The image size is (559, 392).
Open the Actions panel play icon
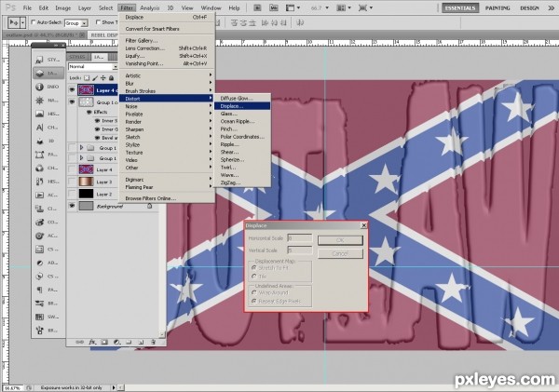pos(39,196)
